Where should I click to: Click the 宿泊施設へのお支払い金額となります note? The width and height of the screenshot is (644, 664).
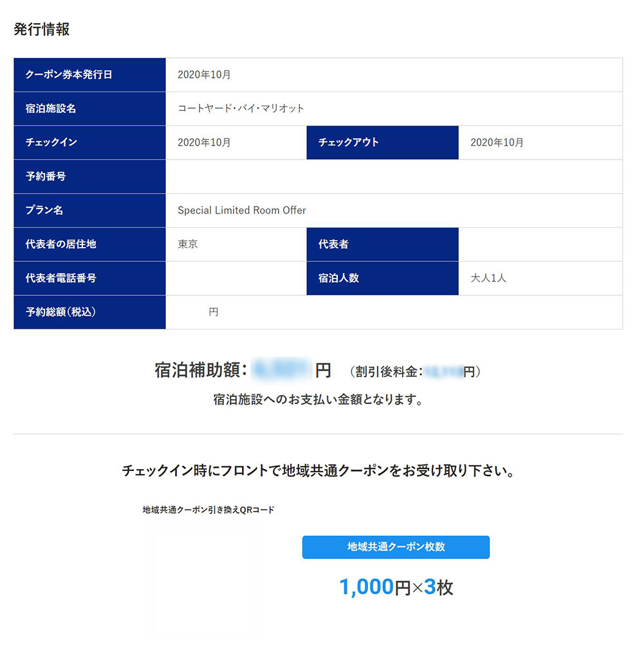click(318, 400)
